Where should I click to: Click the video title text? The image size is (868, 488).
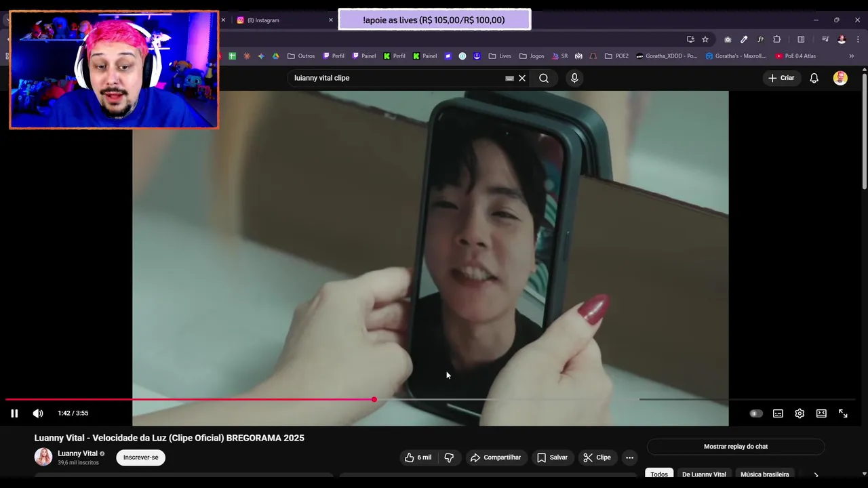(x=170, y=438)
